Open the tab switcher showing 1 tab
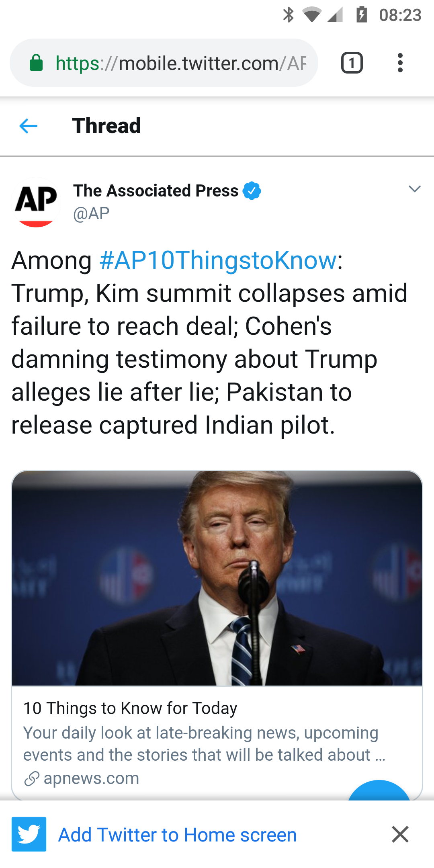The width and height of the screenshot is (434, 868). tap(352, 63)
